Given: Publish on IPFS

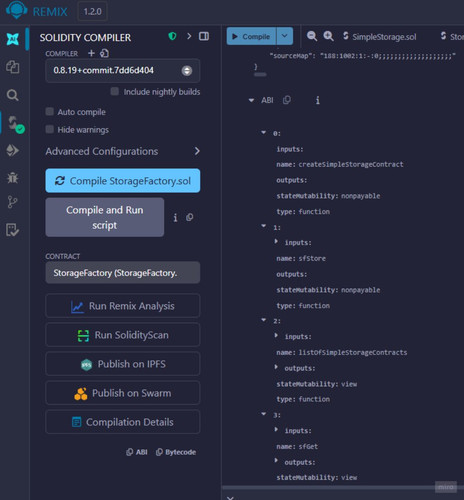Looking at the screenshot, I should click(123, 364).
